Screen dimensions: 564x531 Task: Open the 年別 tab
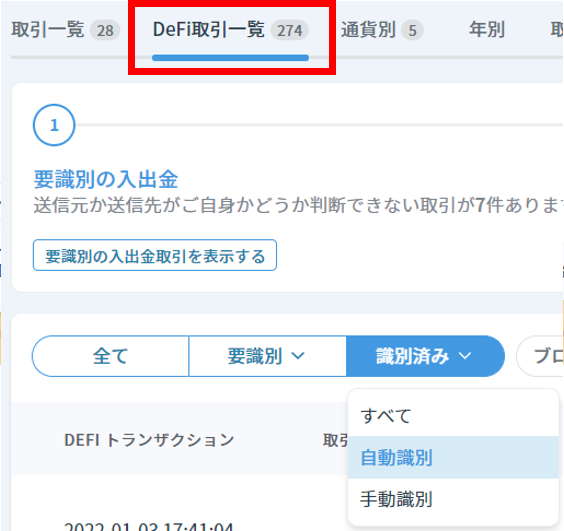[x=487, y=30]
